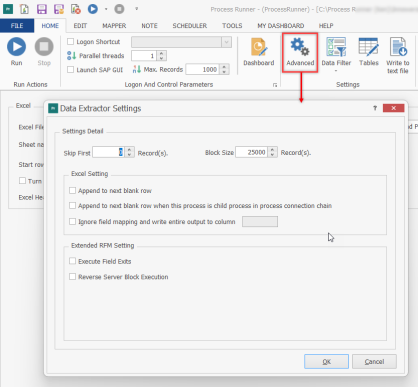Image resolution: width=418 pixels, height=387 pixels.
Task: Click the New file quick access icon
Action: pyautogui.click(x=24, y=9)
